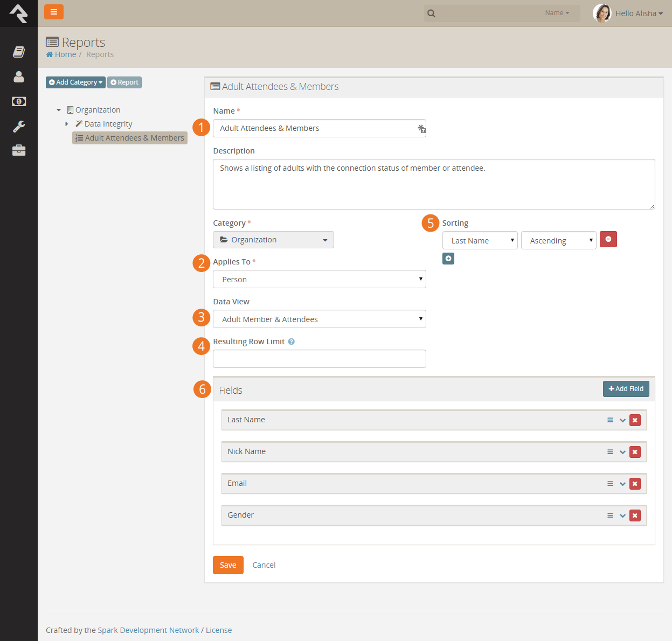Open the Hello Alisha user menu
Screen dimensions: 672x641
click(639, 13)
